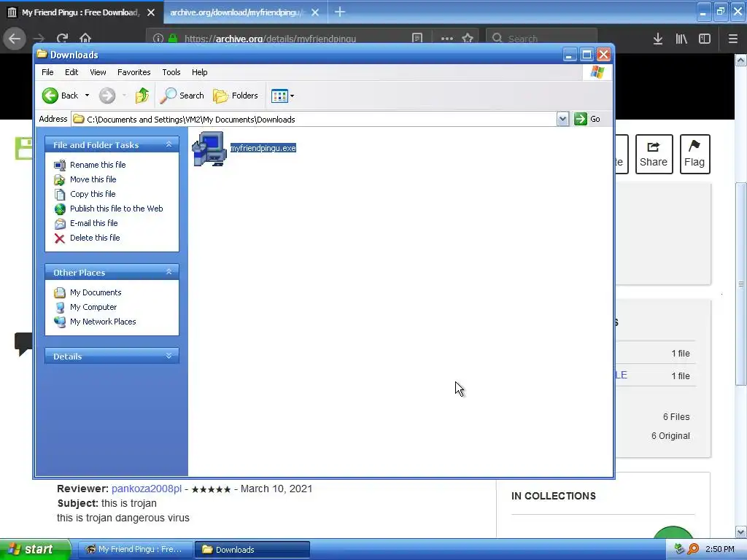Image resolution: width=747 pixels, height=560 pixels.
Task: Click the red X delete icon
Action: click(x=60, y=238)
